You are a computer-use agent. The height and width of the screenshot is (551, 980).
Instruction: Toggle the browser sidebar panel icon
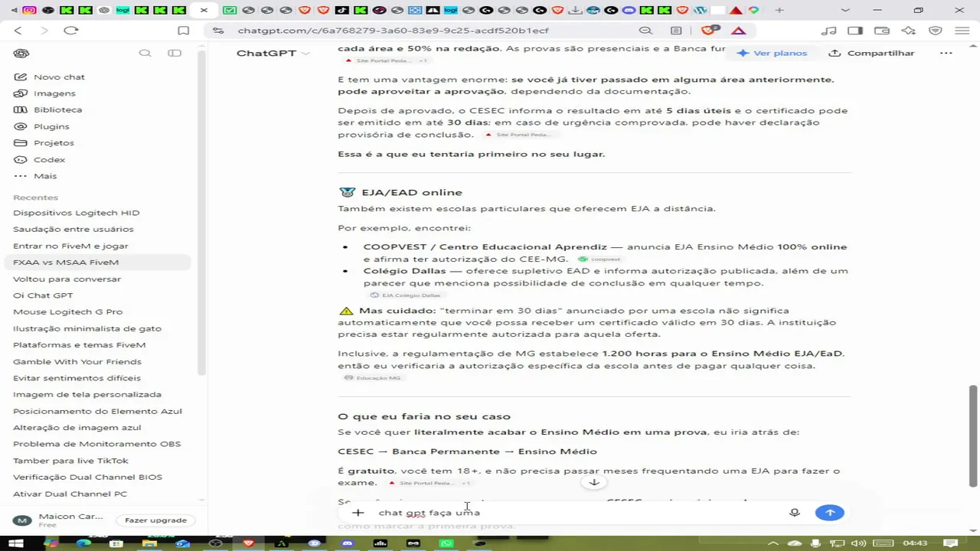click(x=855, y=31)
